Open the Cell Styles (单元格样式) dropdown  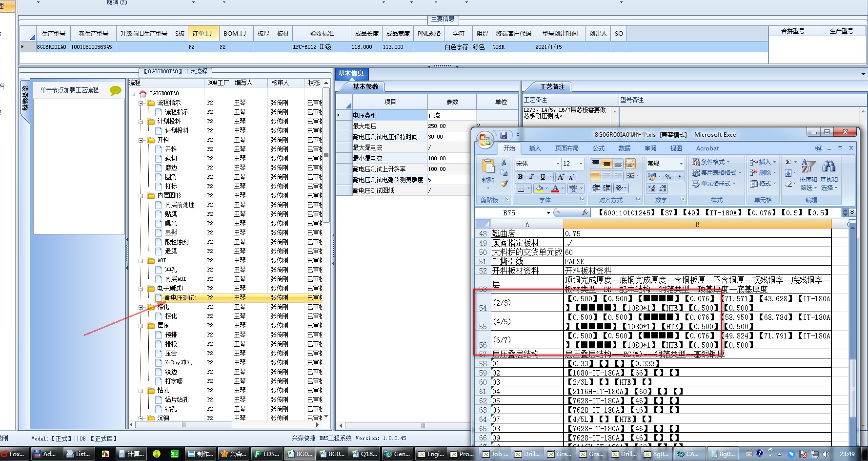pyautogui.click(x=714, y=184)
